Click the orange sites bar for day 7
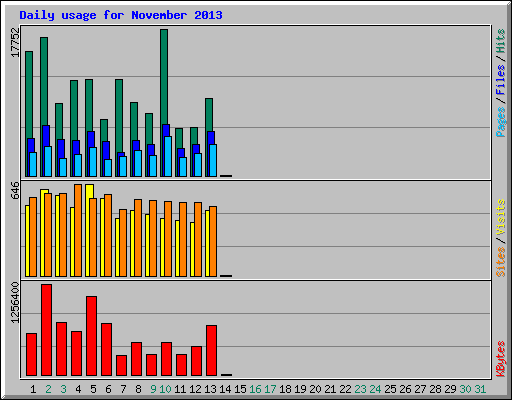The width and height of the screenshot is (512, 400). pos(123,243)
